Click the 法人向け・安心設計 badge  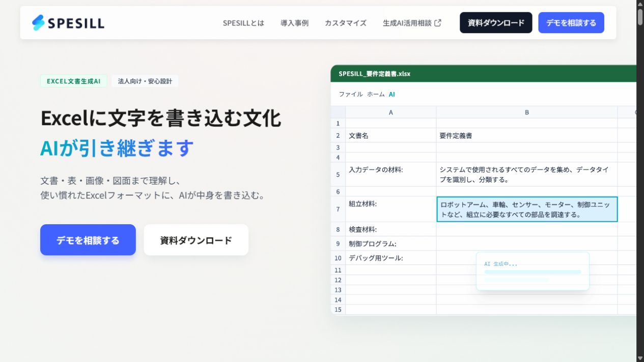pos(145,81)
